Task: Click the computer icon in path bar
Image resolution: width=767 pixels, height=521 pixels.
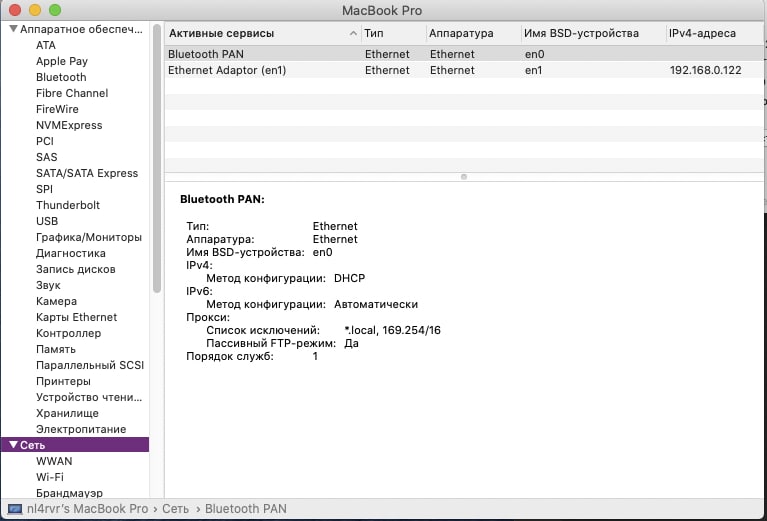Action: coord(15,509)
